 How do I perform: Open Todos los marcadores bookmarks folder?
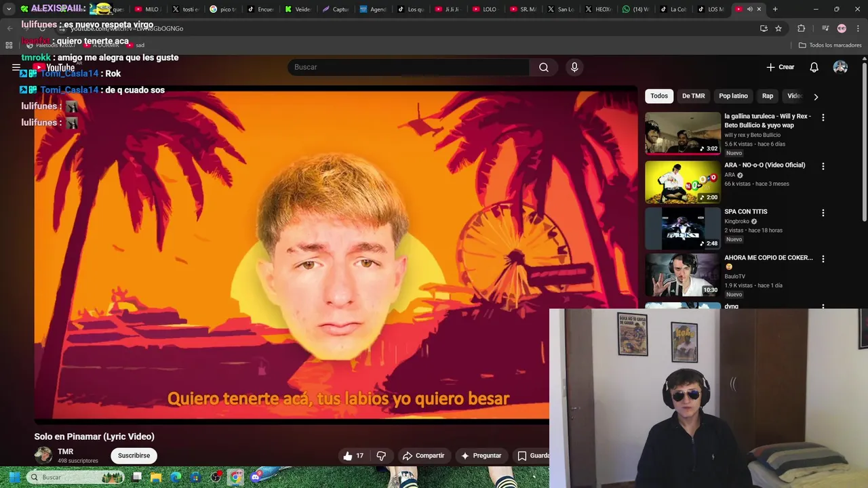point(830,45)
